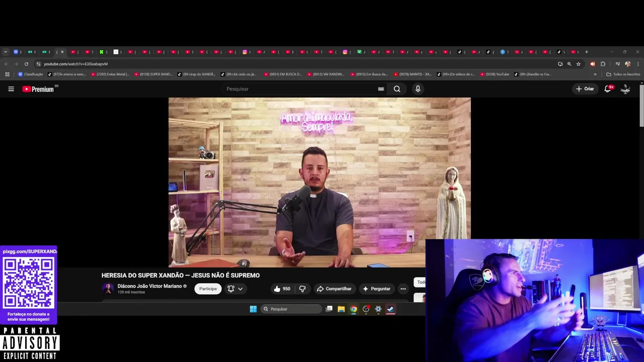
Task: Open the (8159) SUPER XAND... bookmark
Action: click(x=153, y=74)
